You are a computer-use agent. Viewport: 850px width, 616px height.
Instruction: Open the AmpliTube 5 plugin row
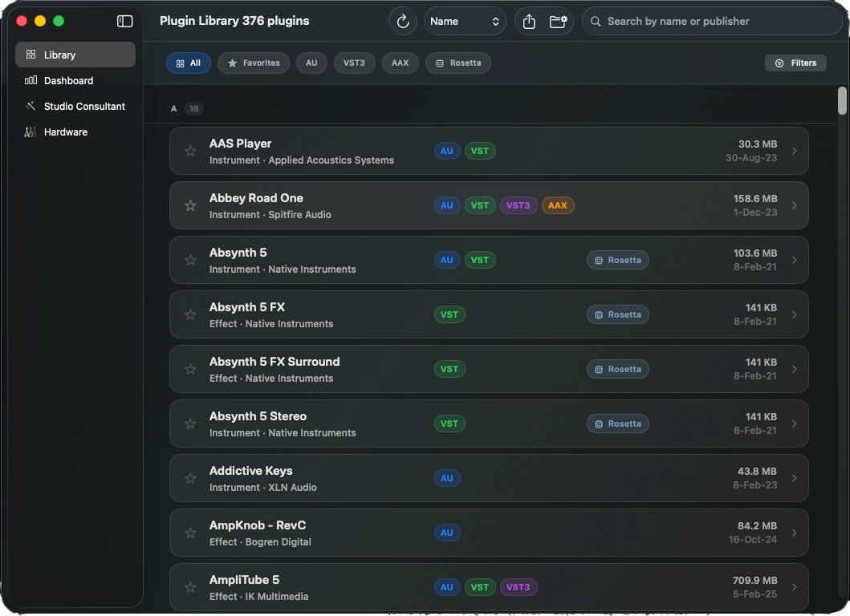tap(489, 587)
